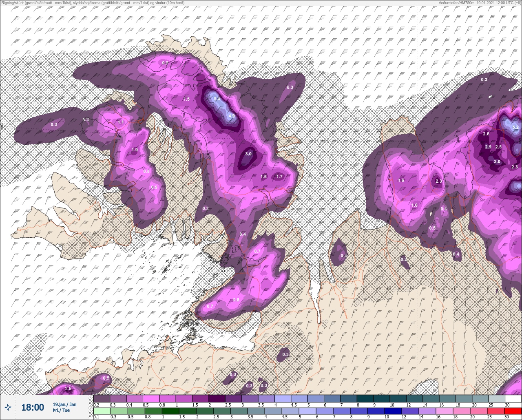This screenshot has width=522, height=420.
Task: Select the darkest purple top-row swatch between 2 and 2.5
Action: [217, 398]
